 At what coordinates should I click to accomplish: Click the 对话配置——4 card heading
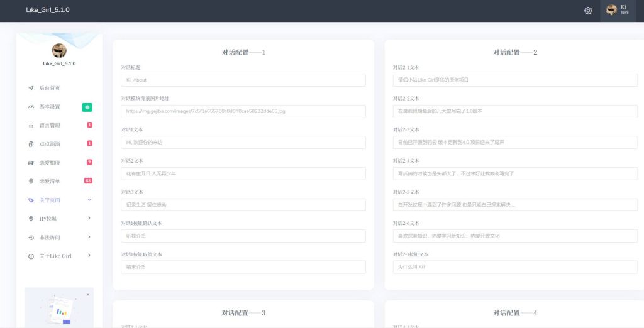click(x=515, y=313)
